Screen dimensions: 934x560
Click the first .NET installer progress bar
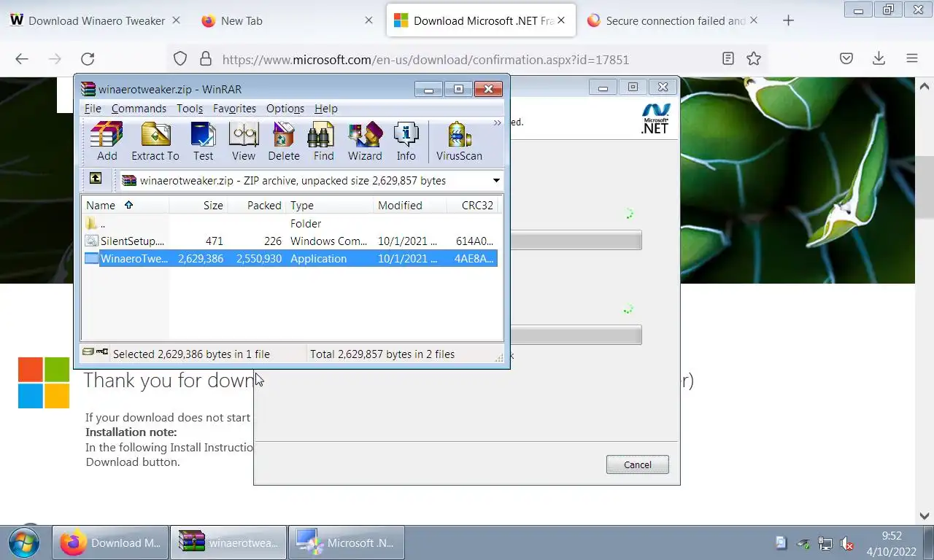coord(576,241)
